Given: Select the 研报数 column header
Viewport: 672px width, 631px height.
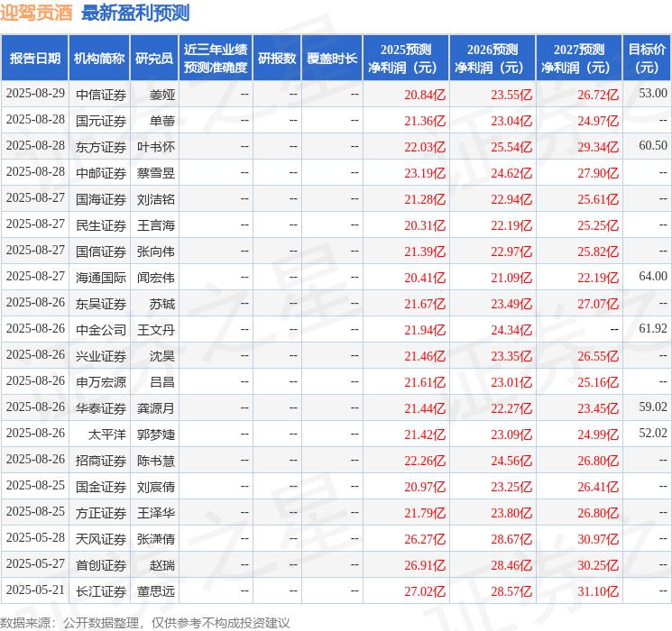Looking at the screenshot, I should click(277, 59).
